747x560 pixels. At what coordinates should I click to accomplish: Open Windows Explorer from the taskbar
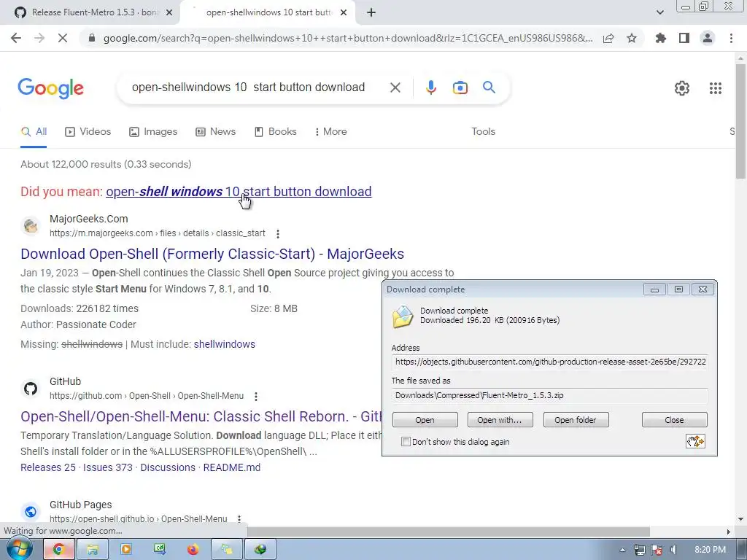coord(93,550)
